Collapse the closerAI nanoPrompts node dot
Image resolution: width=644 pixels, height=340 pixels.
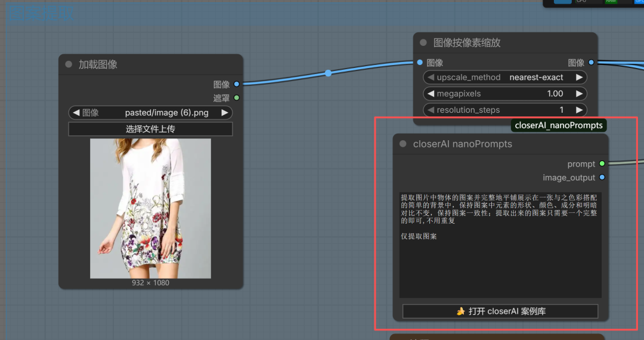[403, 144]
